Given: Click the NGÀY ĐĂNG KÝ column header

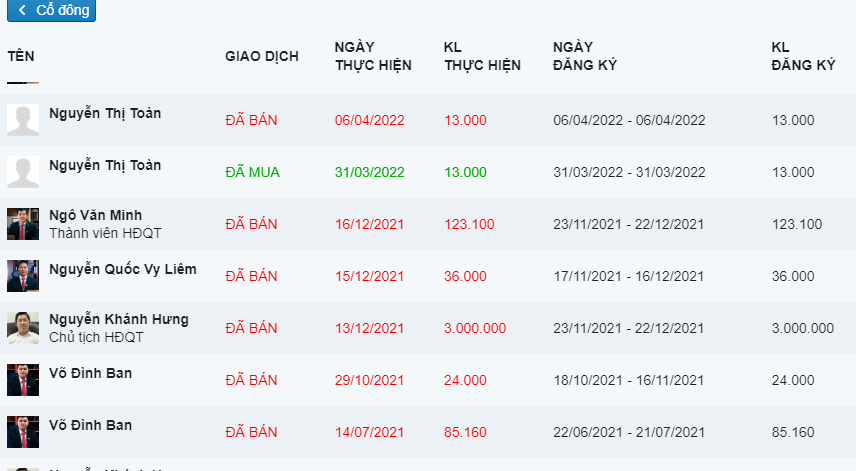Looking at the screenshot, I should click(x=585, y=56).
